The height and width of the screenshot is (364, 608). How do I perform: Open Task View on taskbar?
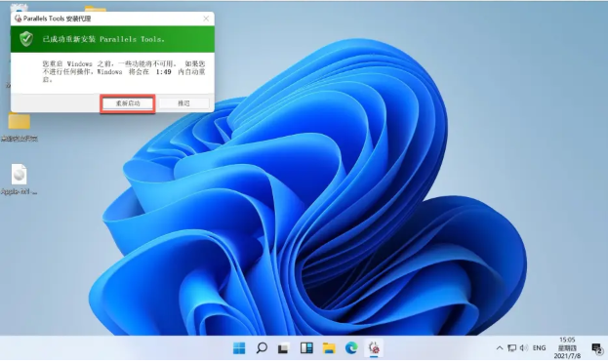(283, 348)
